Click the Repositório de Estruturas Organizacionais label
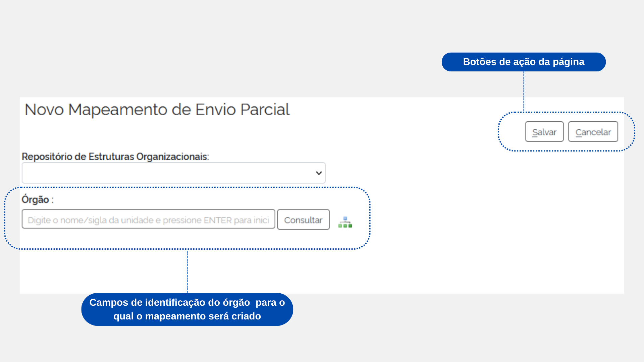The height and width of the screenshot is (362, 644). pyautogui.click(x=115, y=157)
